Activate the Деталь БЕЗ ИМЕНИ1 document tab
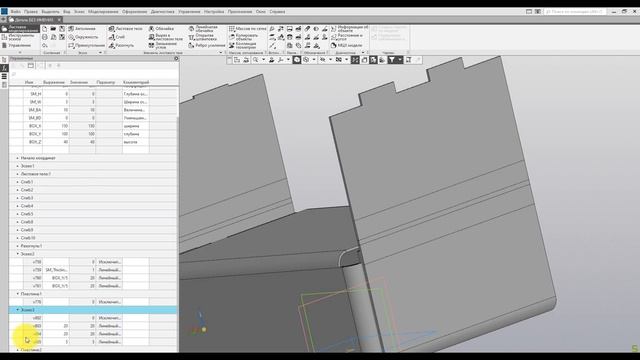The width and height of the screenshot is (640, 360). (x=35, y=20)
